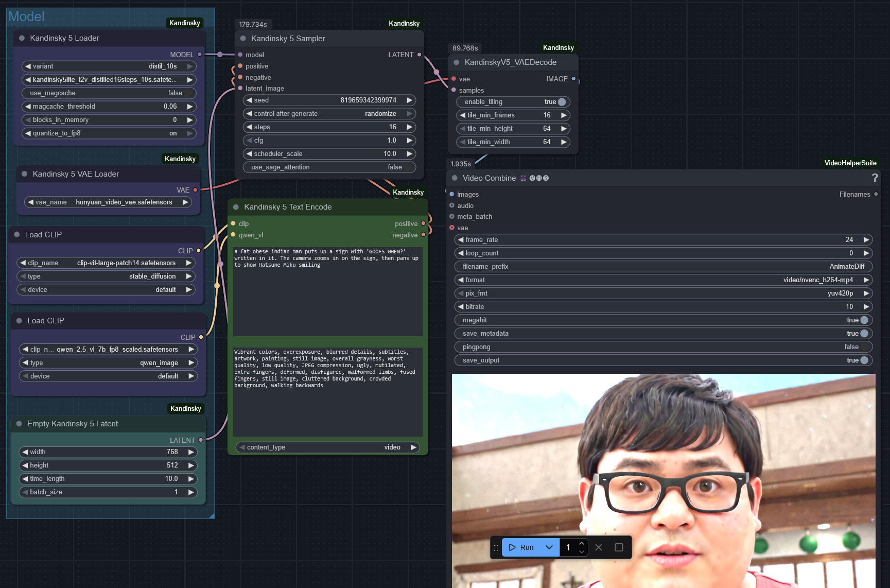Increase blocks_in_memory with its right arrow
The image size is (890, 588).
pyautogui.click(x=190, y=120)
